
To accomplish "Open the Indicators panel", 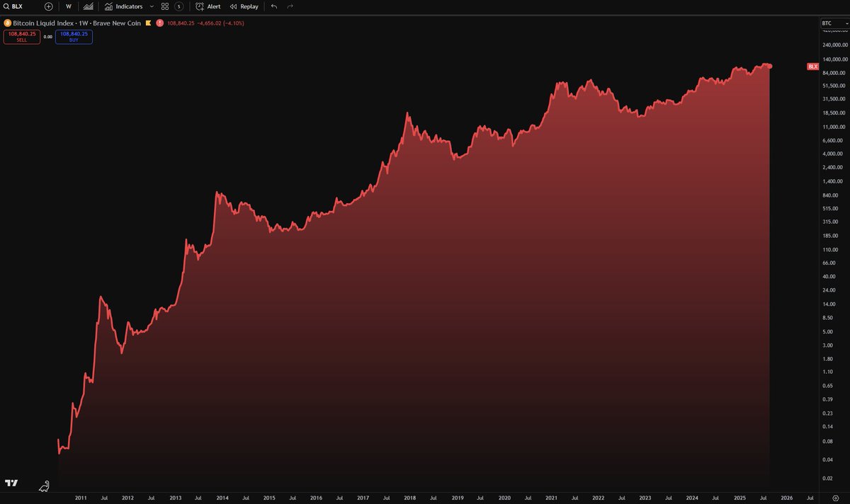I will pyautogui.click(x=123, y=6).
